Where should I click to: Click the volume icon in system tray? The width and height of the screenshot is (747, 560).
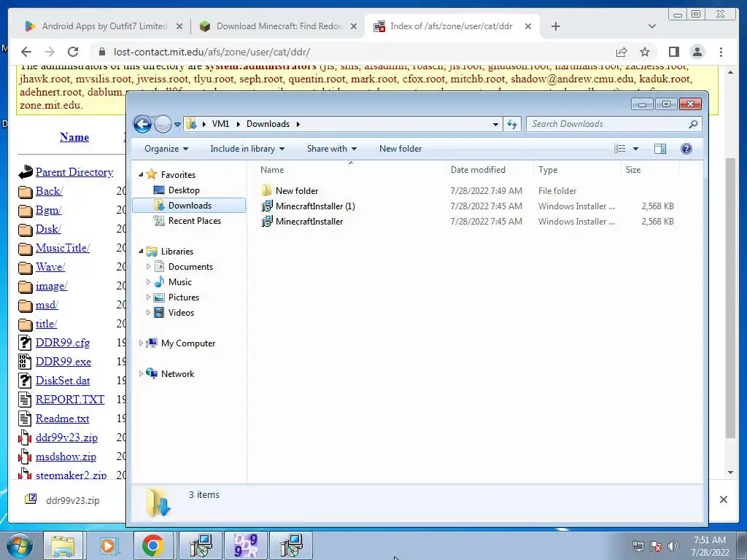point(673,546)
